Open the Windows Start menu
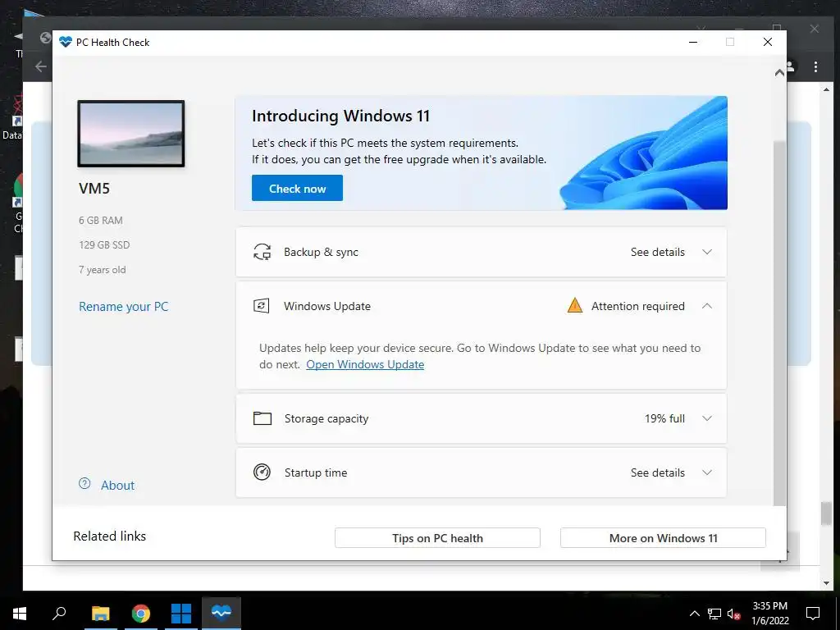The width and height of the screenshot is (840, 630). 20,614
